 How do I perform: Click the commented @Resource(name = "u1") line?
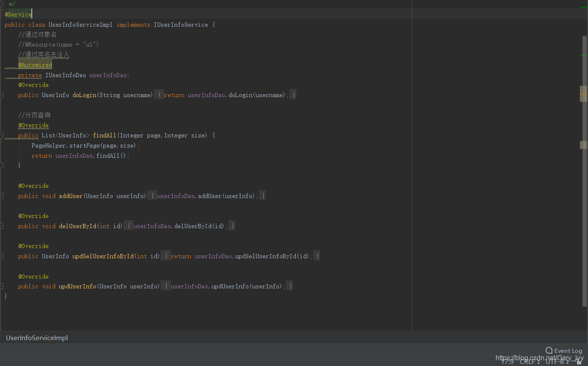click(x=59, y=45)
